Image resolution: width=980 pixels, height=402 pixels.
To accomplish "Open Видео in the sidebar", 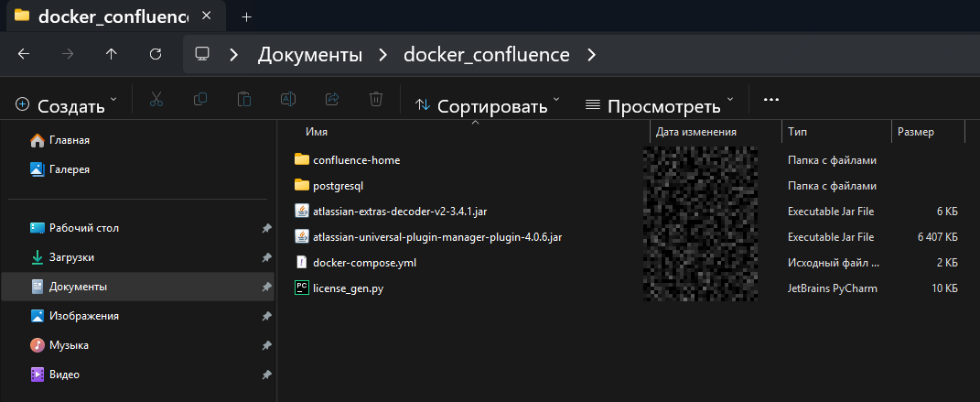I will coord(64,375).
